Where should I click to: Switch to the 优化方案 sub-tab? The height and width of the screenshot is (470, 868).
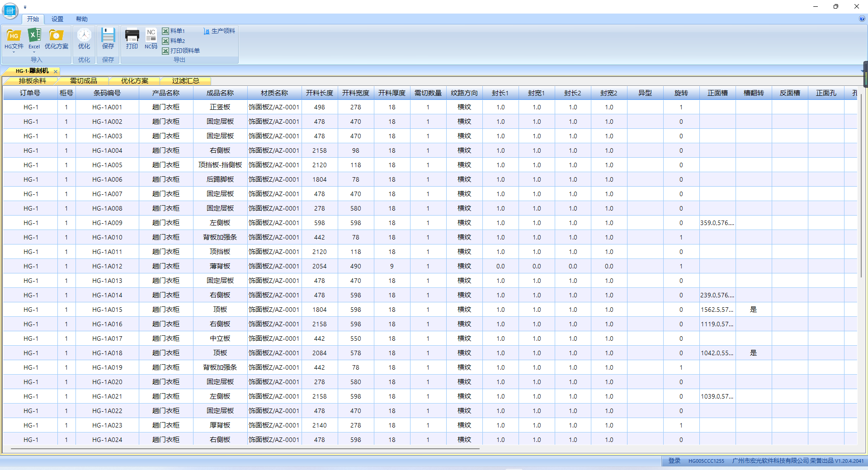pyautogui.click(x=135, y=81)
